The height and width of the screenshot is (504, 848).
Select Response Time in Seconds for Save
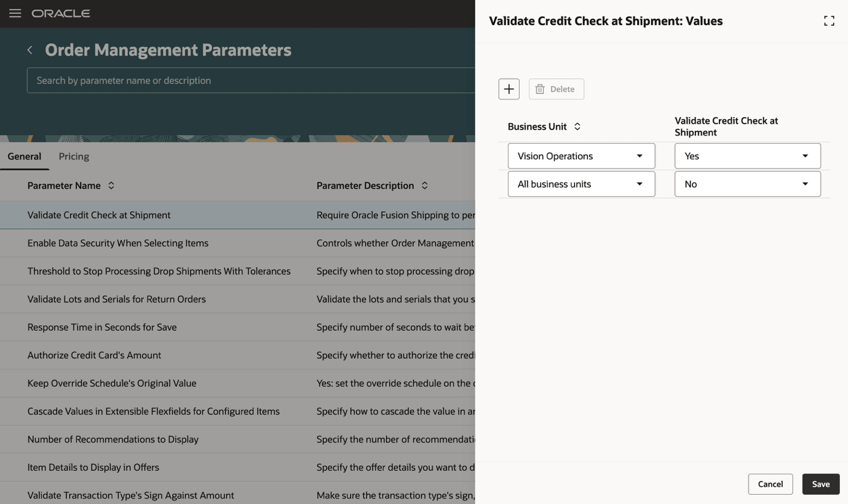point(237,327)
